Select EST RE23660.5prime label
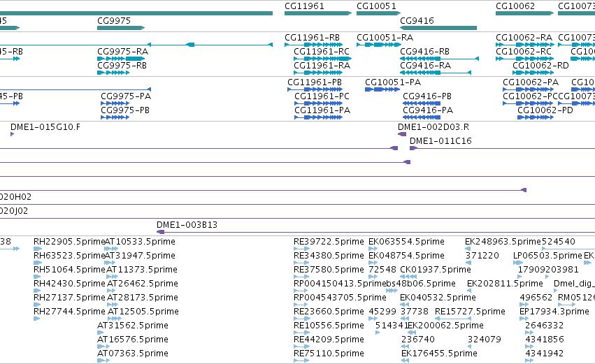Viewport: 595px width, 364px height. pyautogui.click(x=329, y=312)
